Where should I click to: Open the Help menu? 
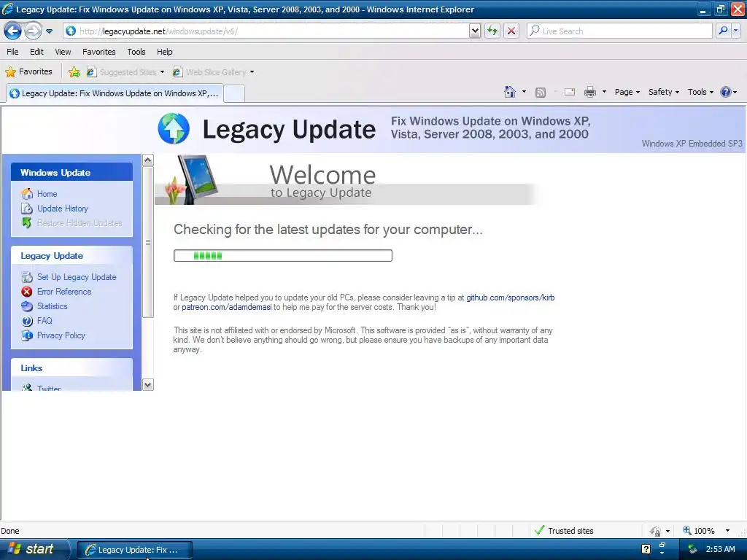pyautogui.click(x=165, y=52)
